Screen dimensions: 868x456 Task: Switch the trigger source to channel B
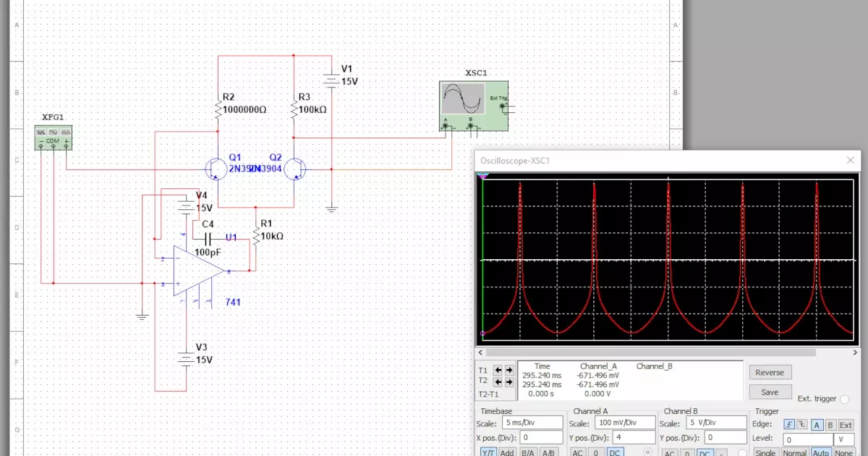(833, 425)
